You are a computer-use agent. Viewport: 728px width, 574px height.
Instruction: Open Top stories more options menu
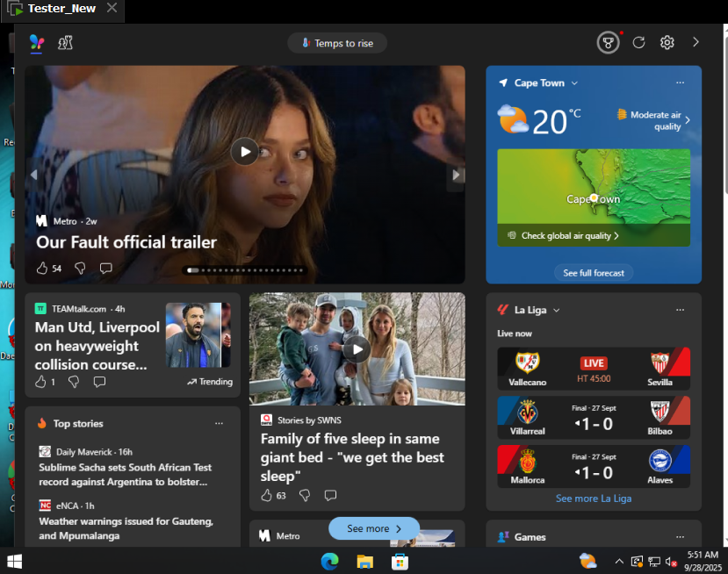pos(219,423)
